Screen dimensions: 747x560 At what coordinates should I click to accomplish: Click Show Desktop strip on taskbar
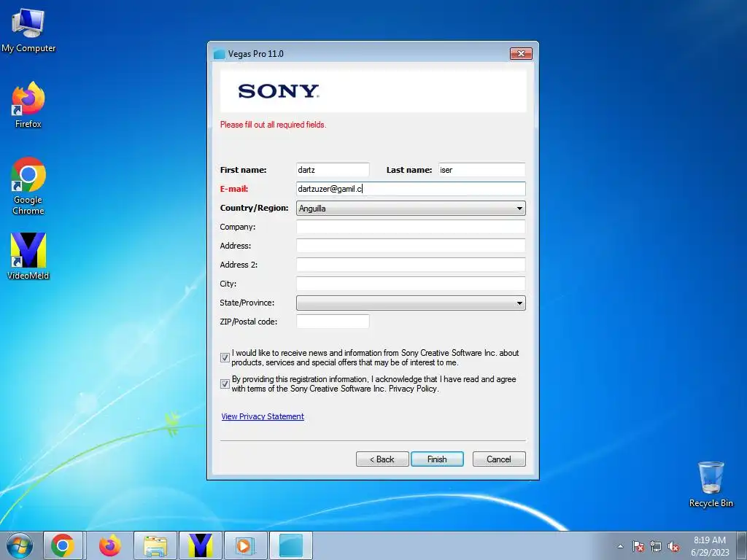742,545
